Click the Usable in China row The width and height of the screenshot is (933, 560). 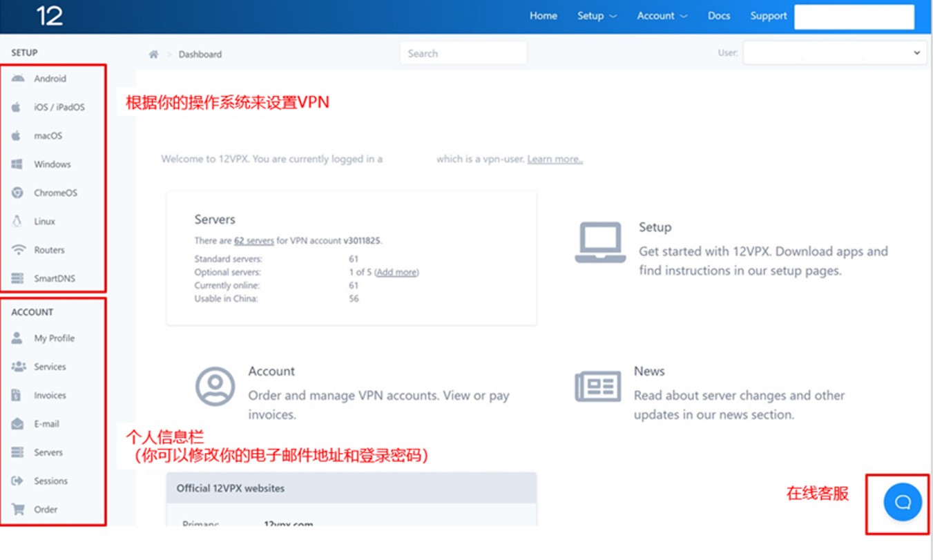coord(277,299)
